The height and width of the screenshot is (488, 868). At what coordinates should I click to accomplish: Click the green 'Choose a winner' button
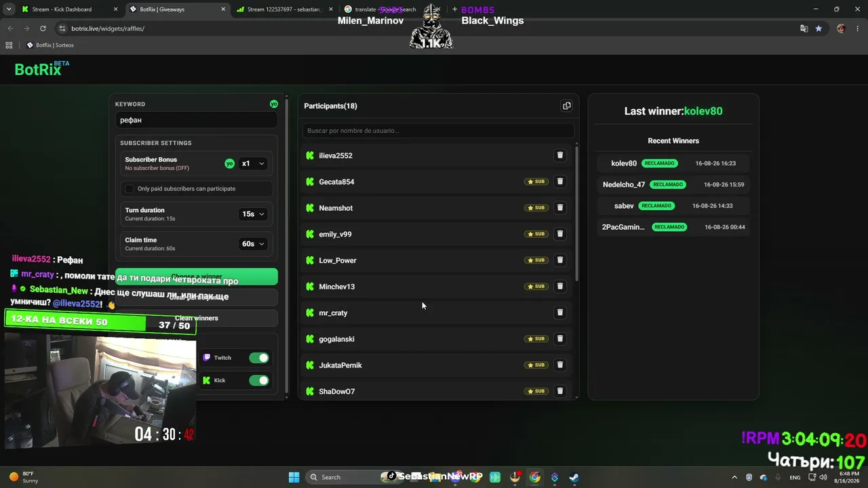coord(197,277)
